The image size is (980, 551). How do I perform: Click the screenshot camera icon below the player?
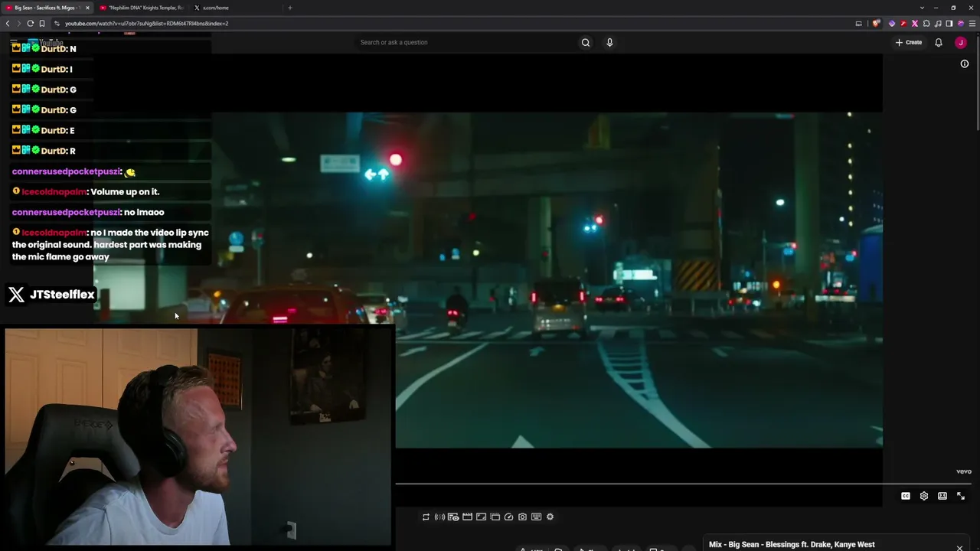coord(522,517)
